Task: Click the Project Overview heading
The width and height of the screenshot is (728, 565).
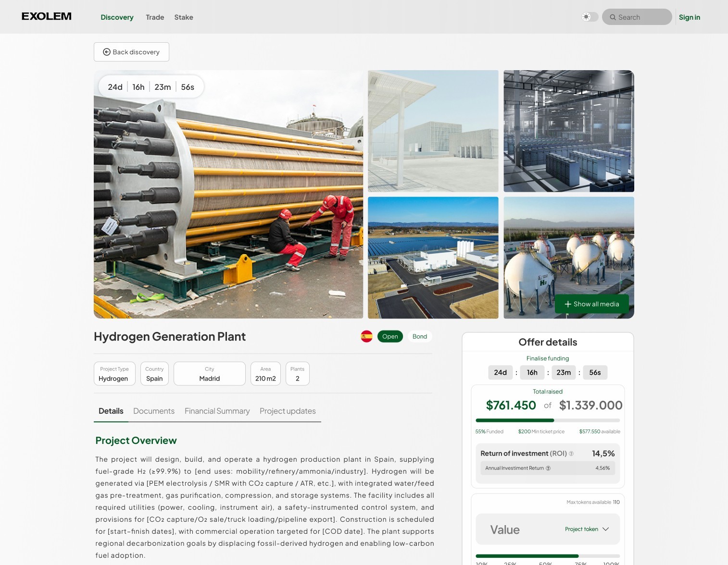Action: click(x=136, y=441)
